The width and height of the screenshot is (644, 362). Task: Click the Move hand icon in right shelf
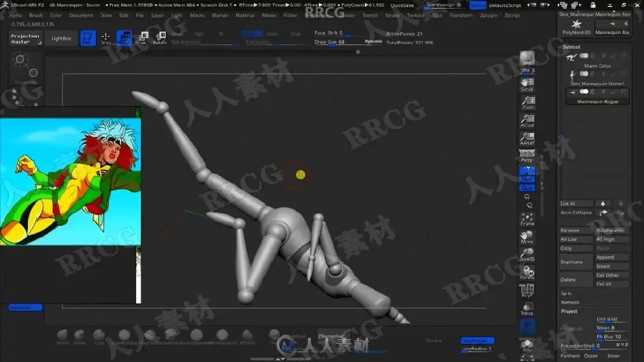click(527, 237)
